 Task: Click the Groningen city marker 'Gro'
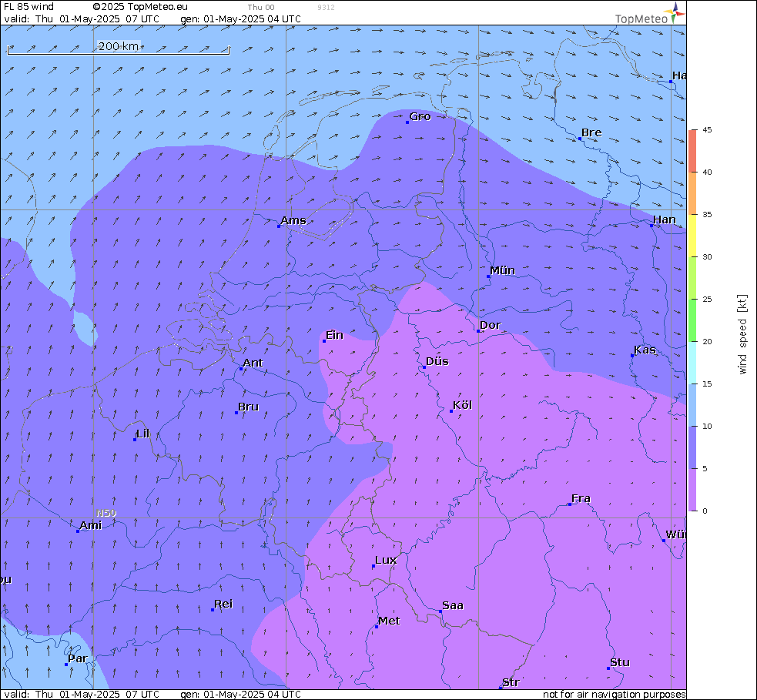407,122
